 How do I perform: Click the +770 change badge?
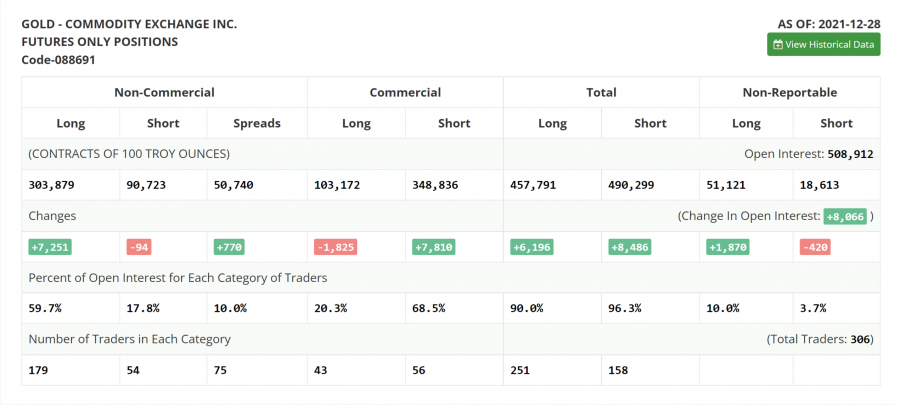(228, 247)
